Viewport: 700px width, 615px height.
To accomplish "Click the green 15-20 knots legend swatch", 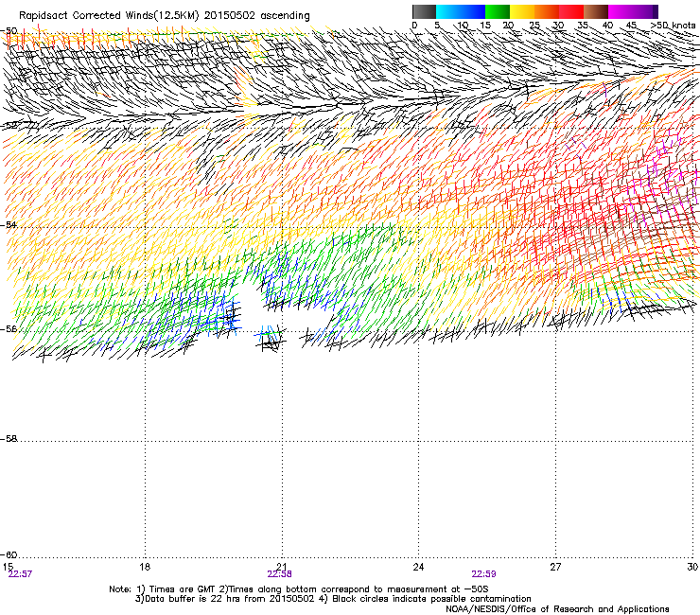I will [x=498, y=11].
